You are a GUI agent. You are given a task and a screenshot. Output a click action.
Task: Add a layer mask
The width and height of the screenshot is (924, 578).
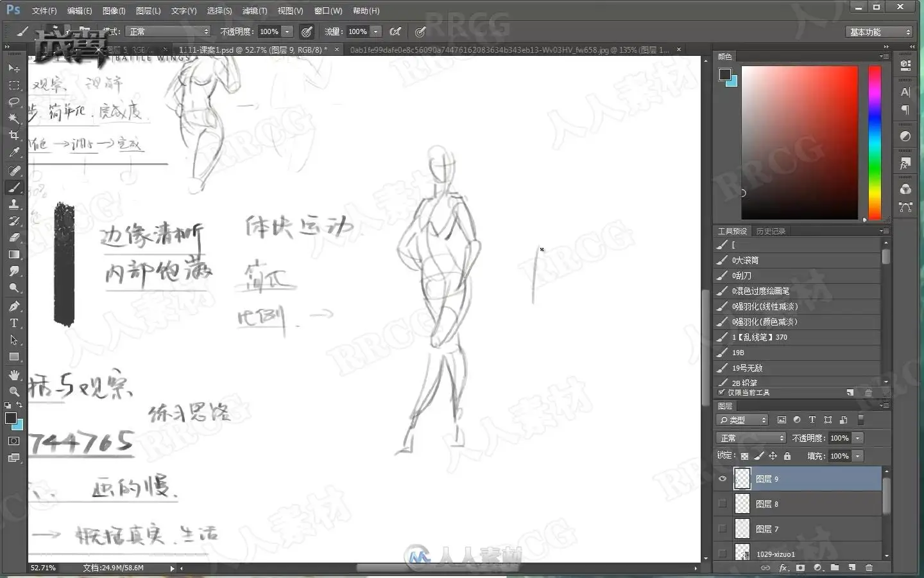[x=800, y=568]
